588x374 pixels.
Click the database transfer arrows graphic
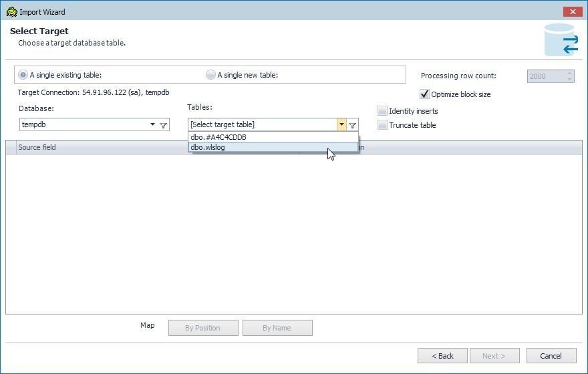[561, 40]
